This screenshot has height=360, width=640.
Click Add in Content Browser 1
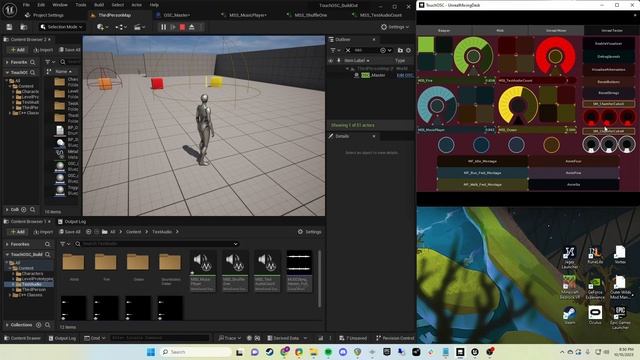click(17, 232)
